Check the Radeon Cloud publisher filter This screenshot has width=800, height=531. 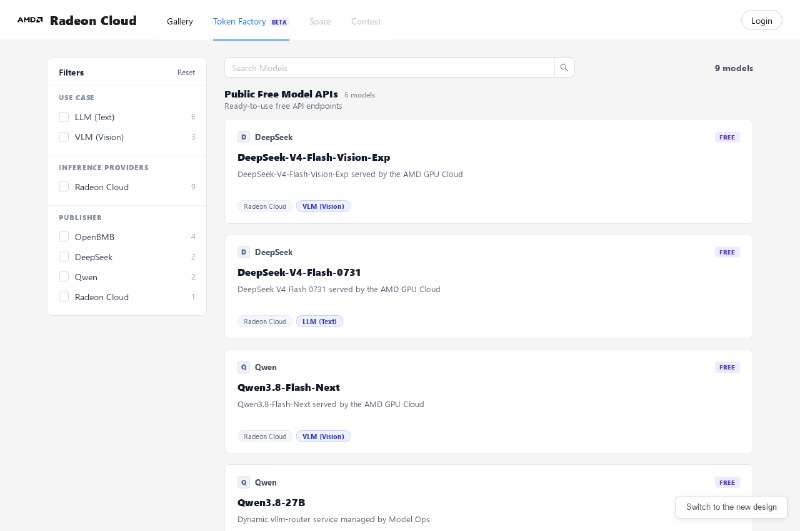pos(64,296)
